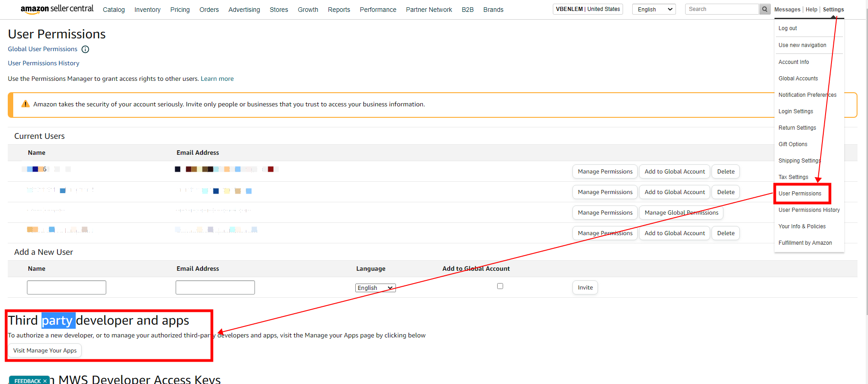Delete the first user row
868x384 pixels.
pos(726,172)
